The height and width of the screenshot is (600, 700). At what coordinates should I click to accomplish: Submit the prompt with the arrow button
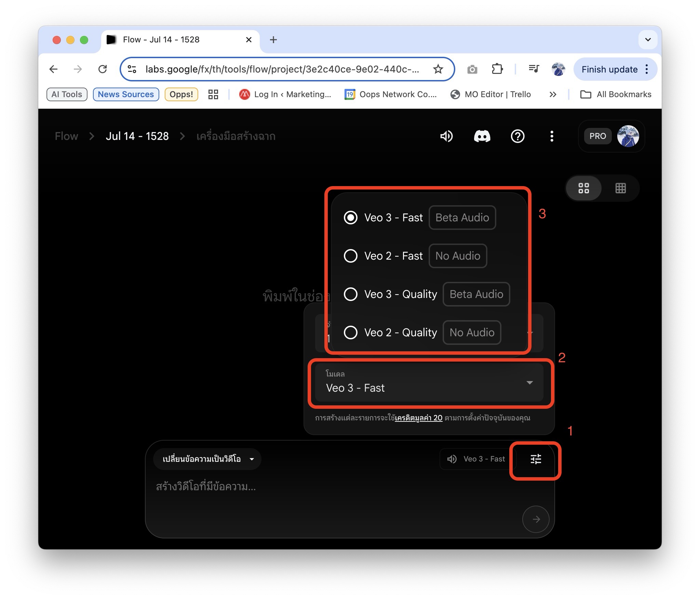click(536, 519)
